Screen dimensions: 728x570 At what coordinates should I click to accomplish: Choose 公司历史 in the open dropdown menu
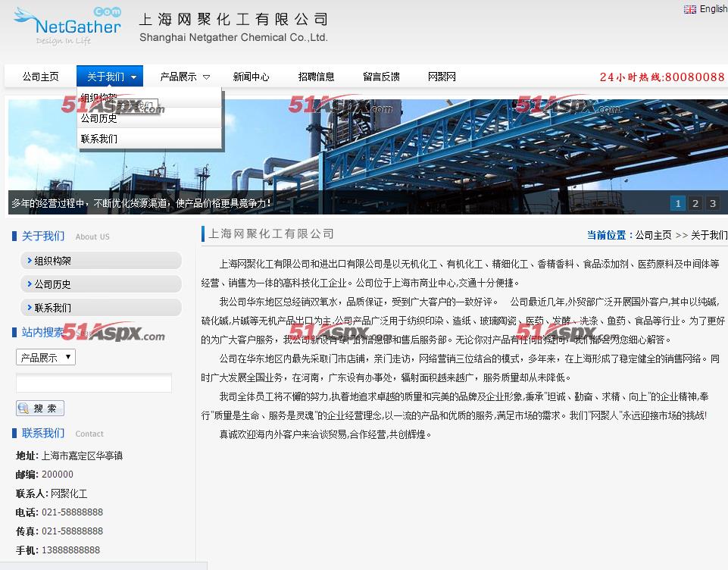point(99,118)
